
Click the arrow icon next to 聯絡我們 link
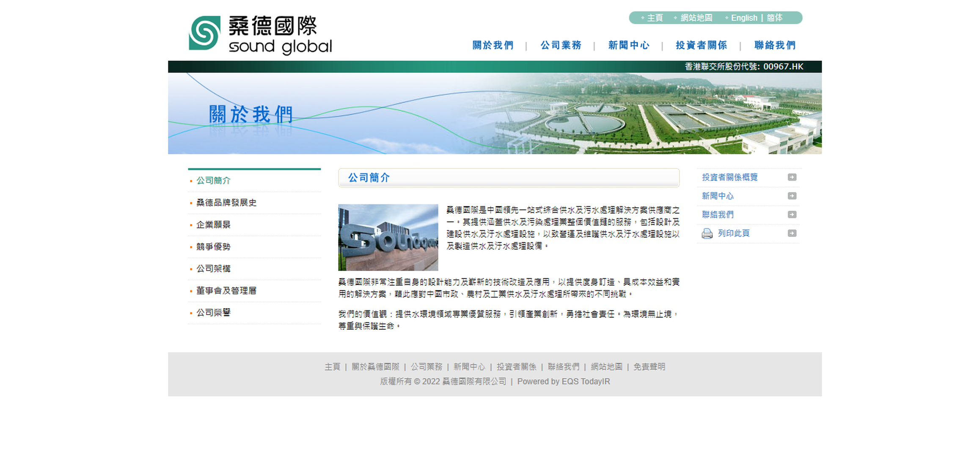click(x=791, y=215)
